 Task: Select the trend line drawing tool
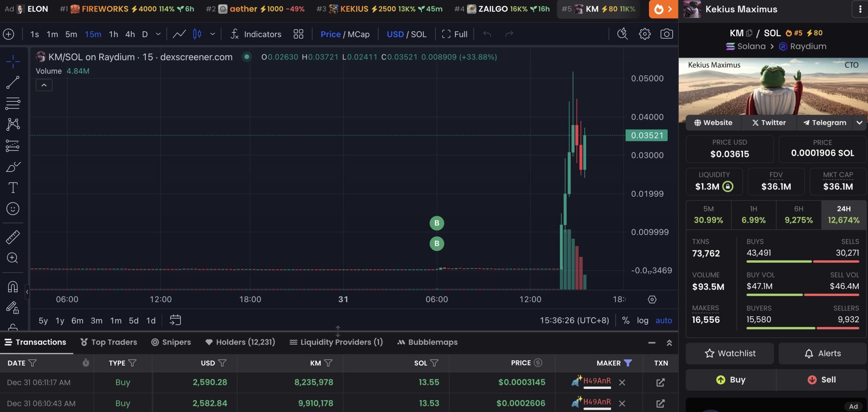click(13, 82)
